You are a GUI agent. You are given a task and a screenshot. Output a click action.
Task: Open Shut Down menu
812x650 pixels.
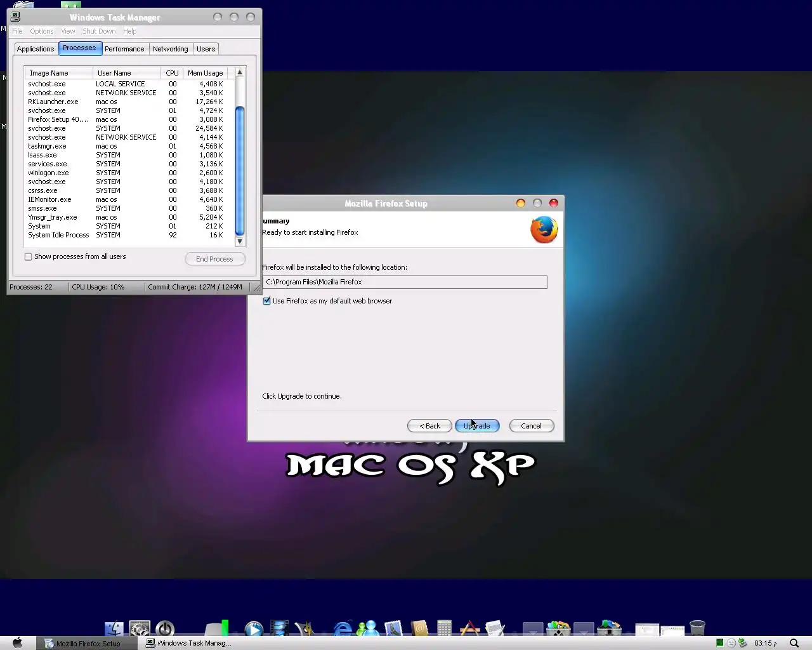(x=99, y=31)
